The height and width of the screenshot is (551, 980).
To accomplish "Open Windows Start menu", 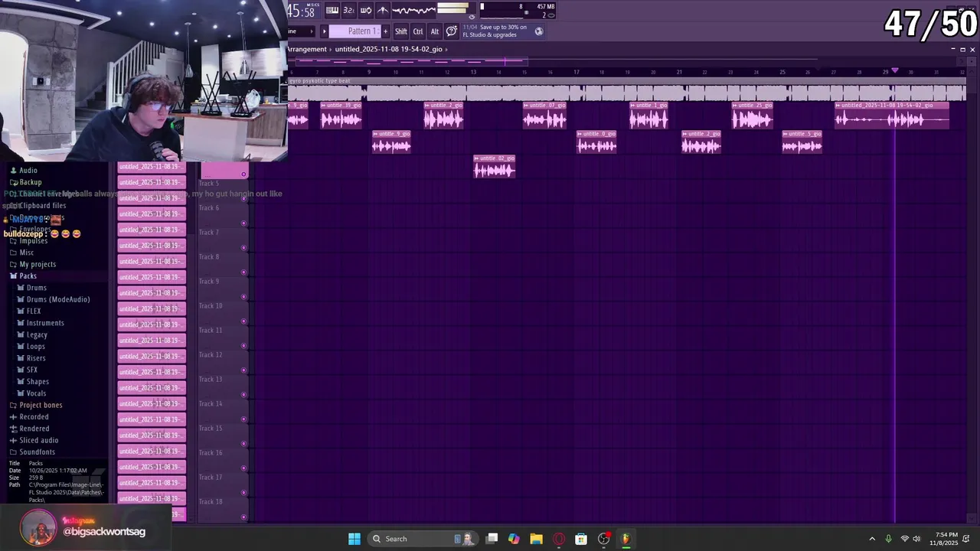I will pos(354,539).
